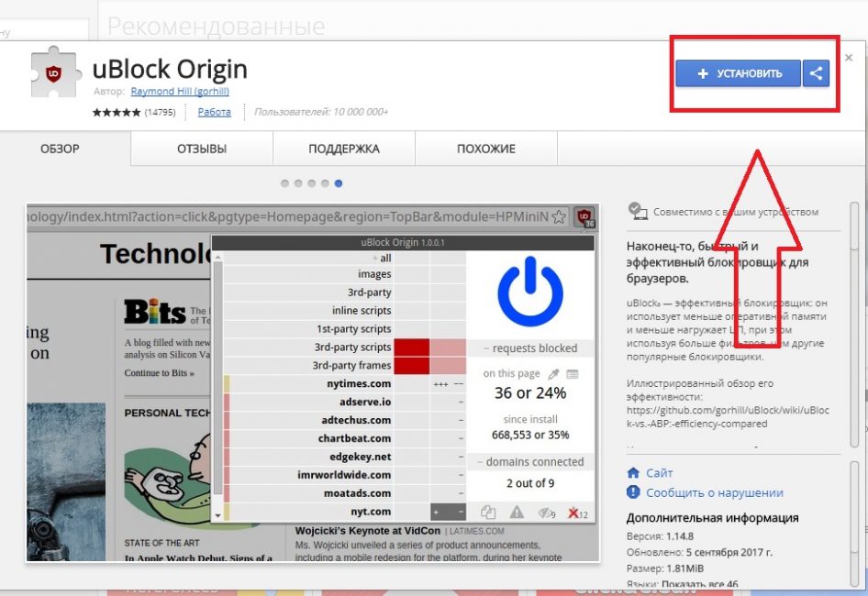Collapse the 'all' rule row expander
This screenshot has height=596, width=868.
pyautogui.click(x=374, y=259)
